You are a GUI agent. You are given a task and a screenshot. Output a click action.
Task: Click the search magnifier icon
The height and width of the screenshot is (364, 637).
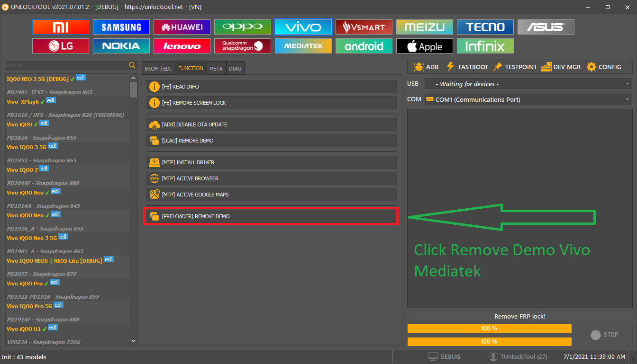[x=132, y=65]
